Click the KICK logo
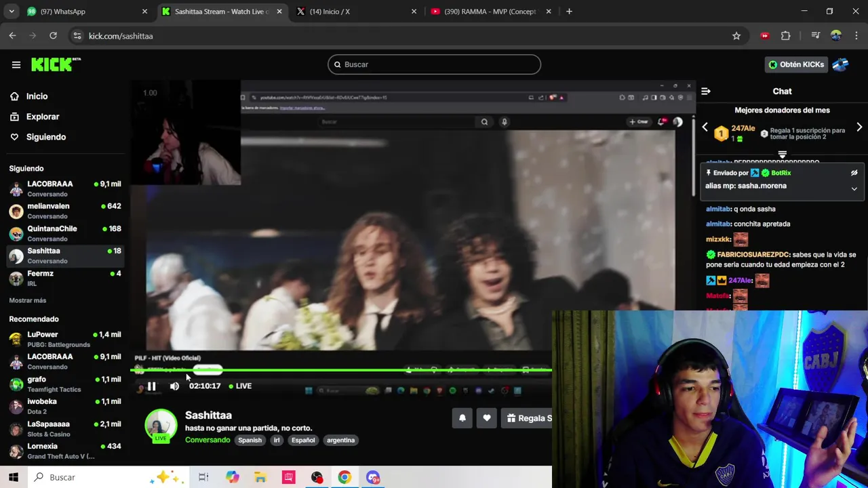This screenshot has height=488, width=868. click(56, 64)
